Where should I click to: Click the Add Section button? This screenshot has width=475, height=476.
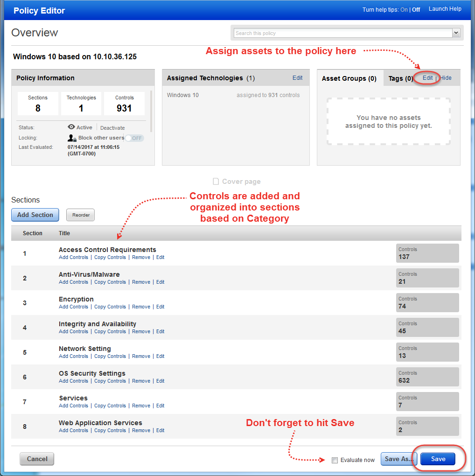(x=35, y=215)
